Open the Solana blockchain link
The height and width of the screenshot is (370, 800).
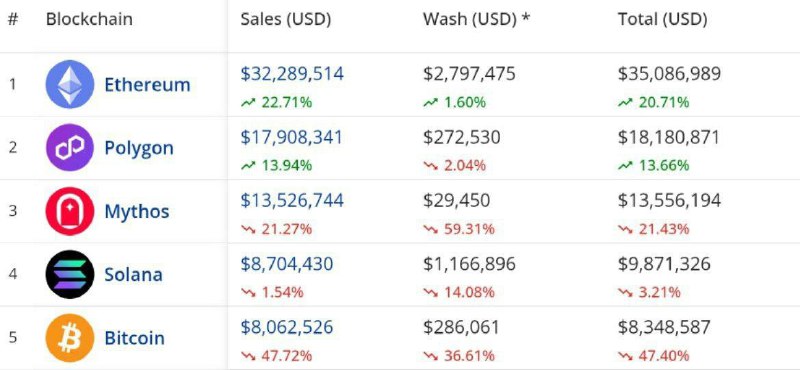click(133, 275)
